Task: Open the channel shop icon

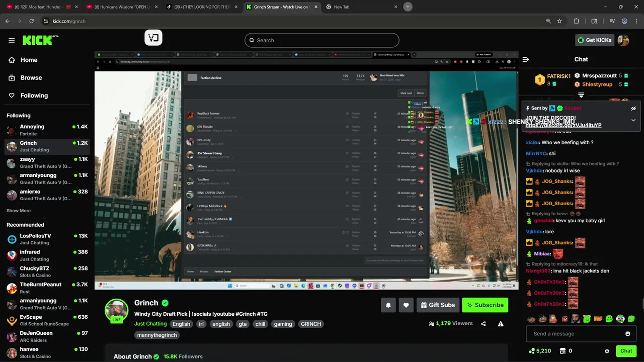Action: pos(562,351)
